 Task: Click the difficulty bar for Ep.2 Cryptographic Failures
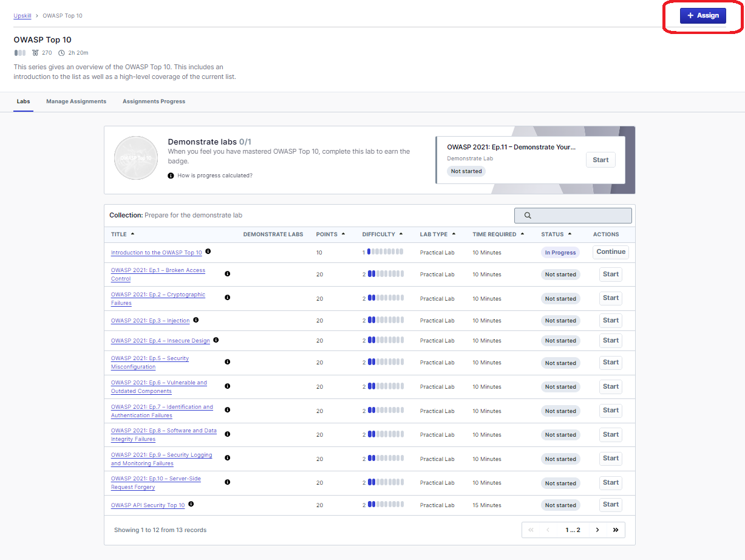point(385,298)
